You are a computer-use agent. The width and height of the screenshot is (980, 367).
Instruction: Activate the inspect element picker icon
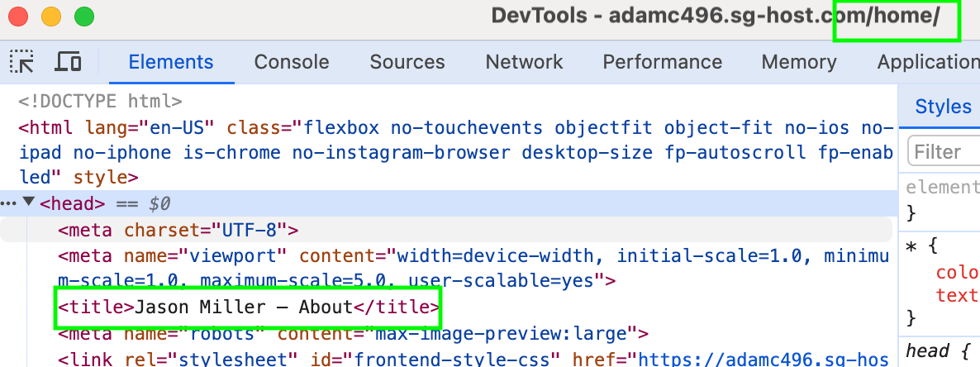[x=22, y=62]
